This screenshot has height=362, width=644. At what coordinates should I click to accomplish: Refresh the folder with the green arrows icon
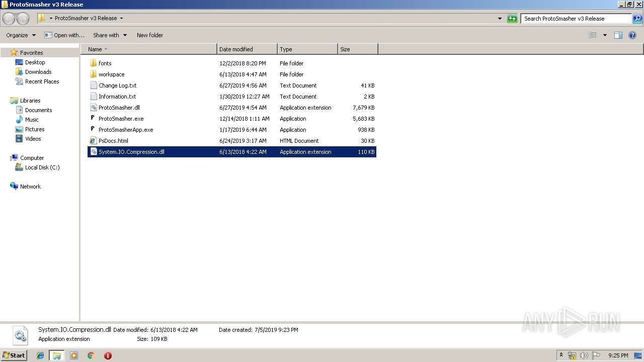pos(512,19)
